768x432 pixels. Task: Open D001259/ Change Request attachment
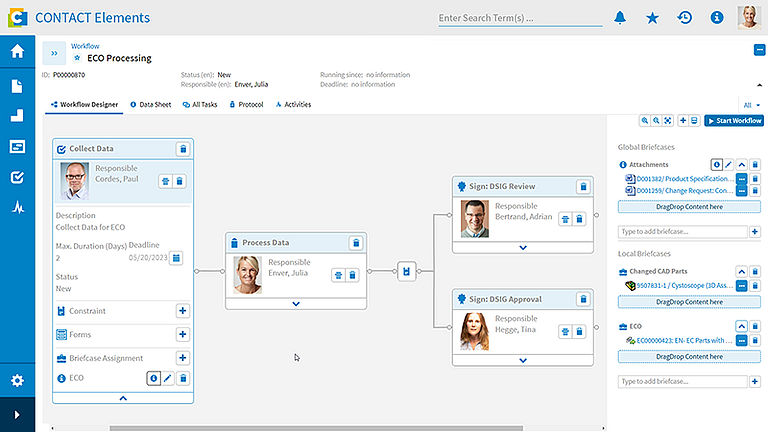[x=685, y=191]
